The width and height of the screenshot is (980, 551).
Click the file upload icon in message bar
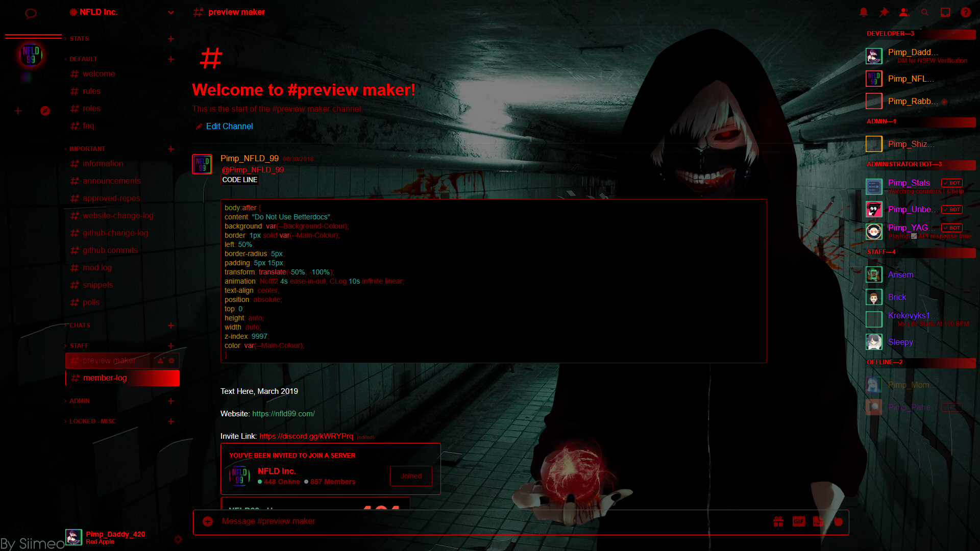(x=207, y=521)
